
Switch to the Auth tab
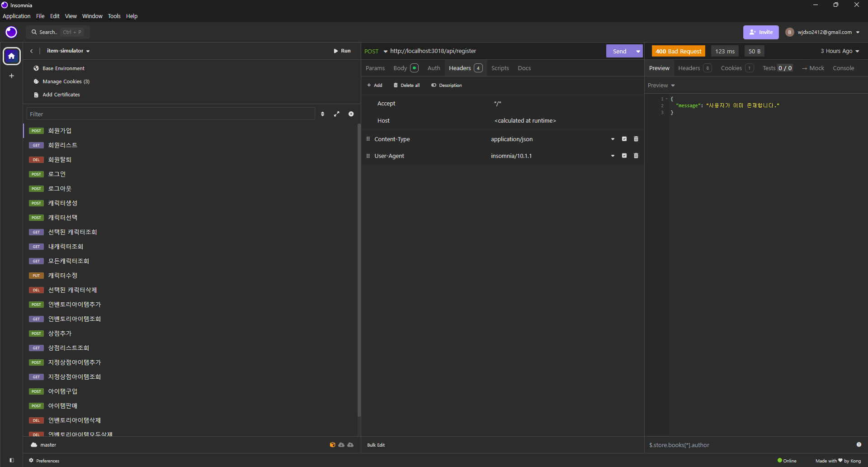pos(434,68)
